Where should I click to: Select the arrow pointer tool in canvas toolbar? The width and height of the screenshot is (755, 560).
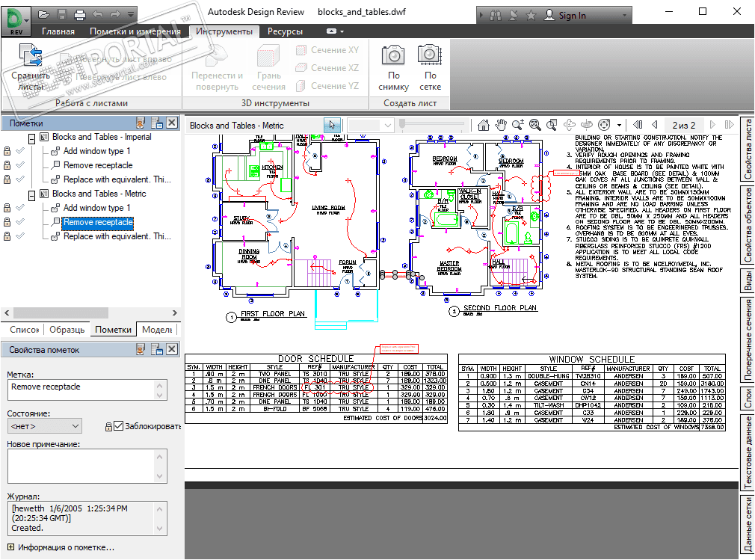coord(332,125)
